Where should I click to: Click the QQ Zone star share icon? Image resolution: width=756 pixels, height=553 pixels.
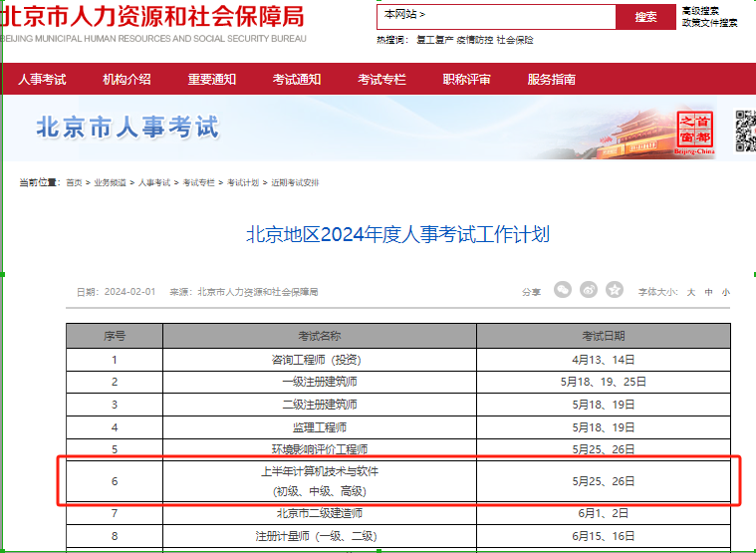pyautogui.click(x=615, y=290)
